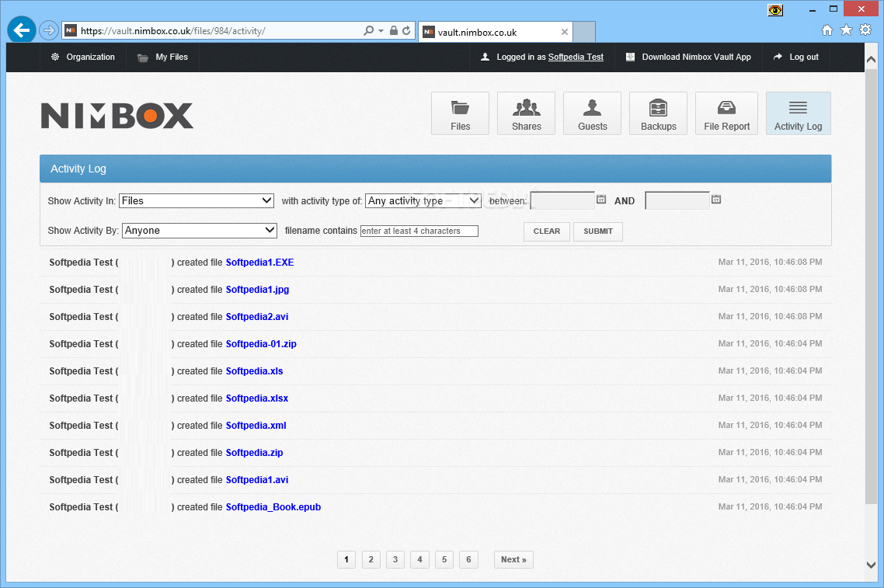Go back with the browser back arrow
This screenshot has height=588, width=884.
(x=22, y=30)
